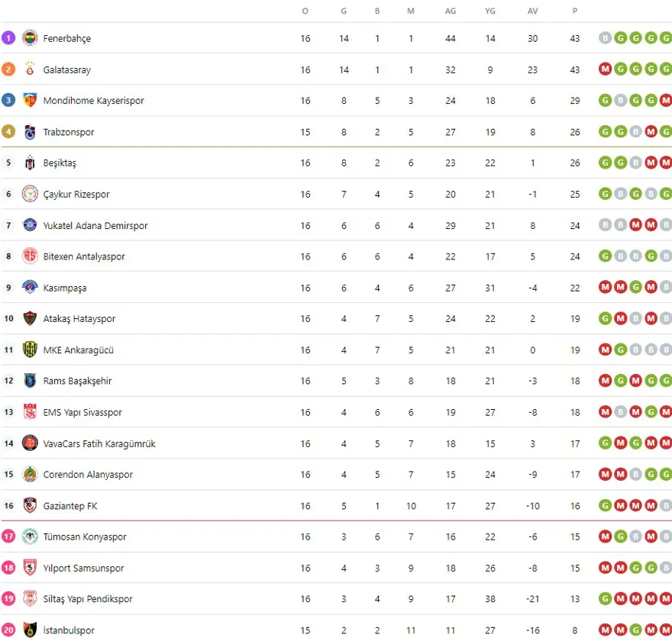
Task: Click the Galatasaray club crest
Action: coord(30,69)
